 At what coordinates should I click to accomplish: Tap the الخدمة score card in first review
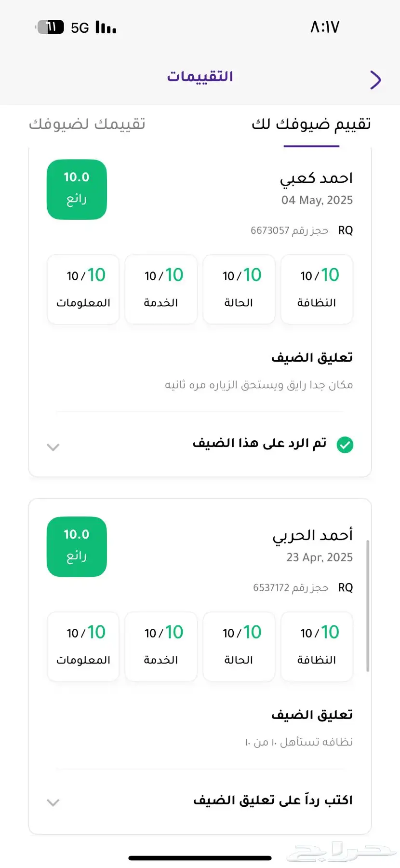(161, 289)
